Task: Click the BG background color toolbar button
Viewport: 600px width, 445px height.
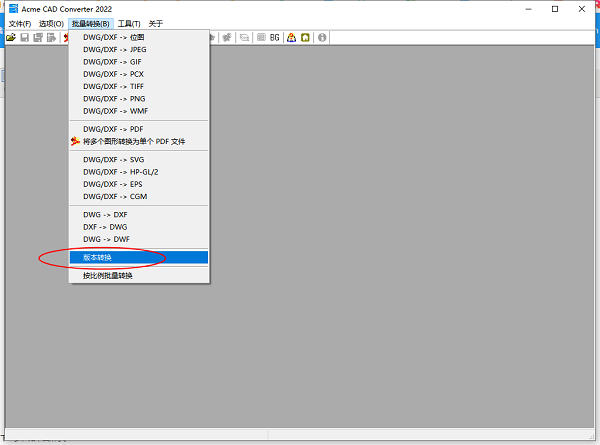Action: [275, 37]
